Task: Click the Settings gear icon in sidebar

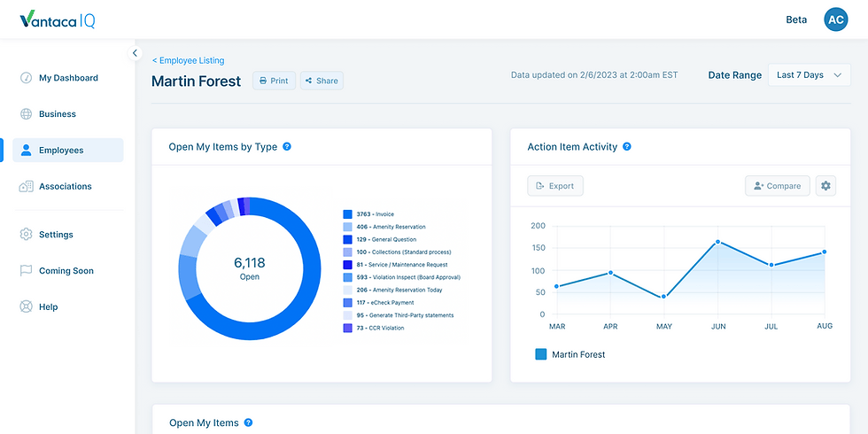Action: point(26,234)
